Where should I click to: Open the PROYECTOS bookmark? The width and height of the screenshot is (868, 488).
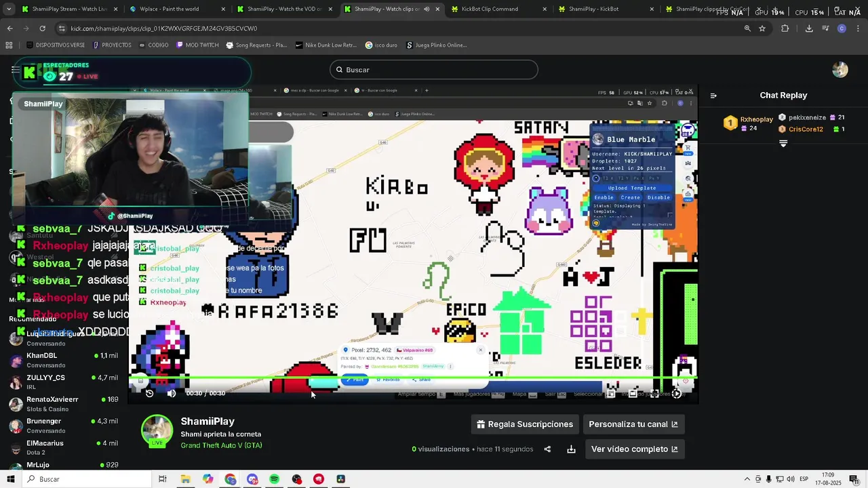point(111,45)
